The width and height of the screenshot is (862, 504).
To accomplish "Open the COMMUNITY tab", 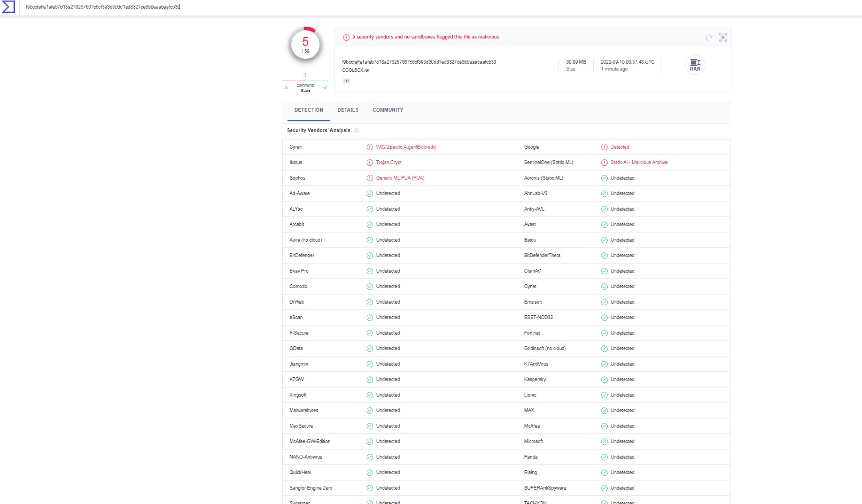I will (x=388, y=110).
